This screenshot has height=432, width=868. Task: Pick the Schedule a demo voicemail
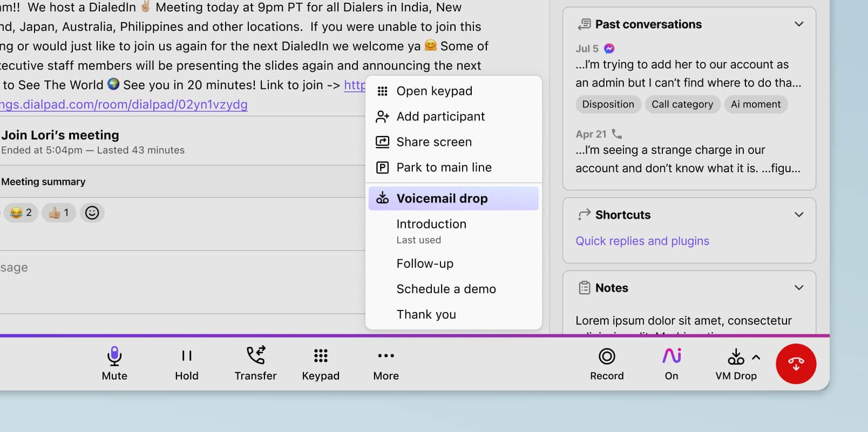[446, 289]
